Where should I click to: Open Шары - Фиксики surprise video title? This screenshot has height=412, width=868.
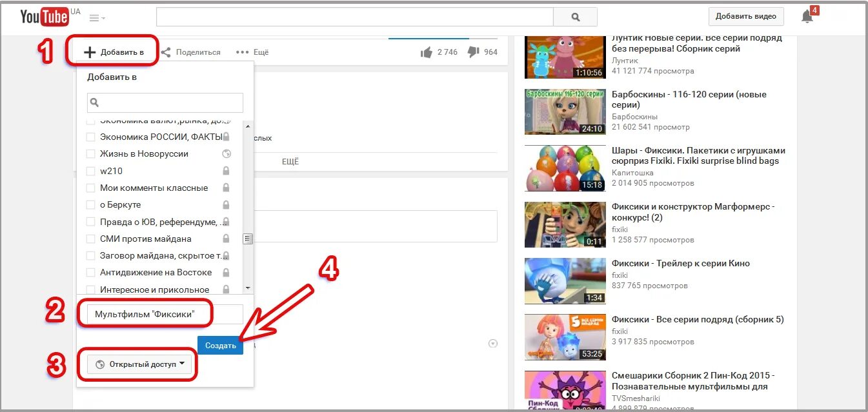[x=698, y=155]
